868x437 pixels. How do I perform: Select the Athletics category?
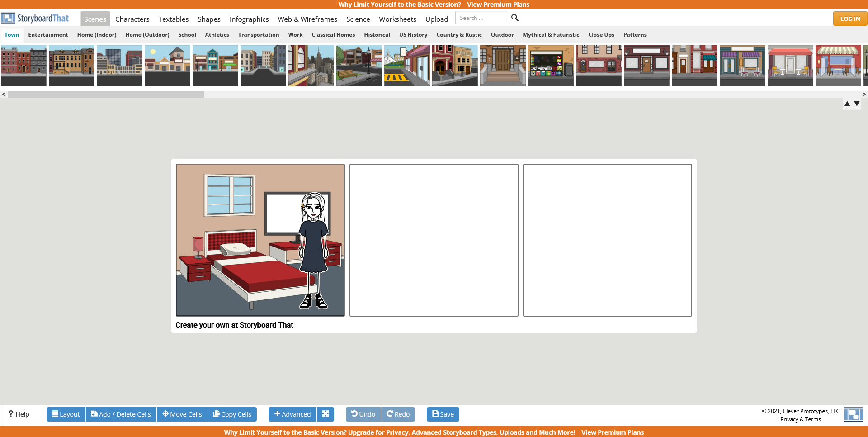click(x=217, y=35)
